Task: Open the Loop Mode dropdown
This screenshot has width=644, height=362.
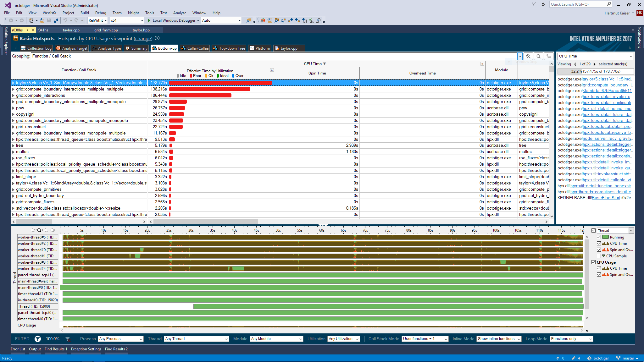Action: pos(571,339)
